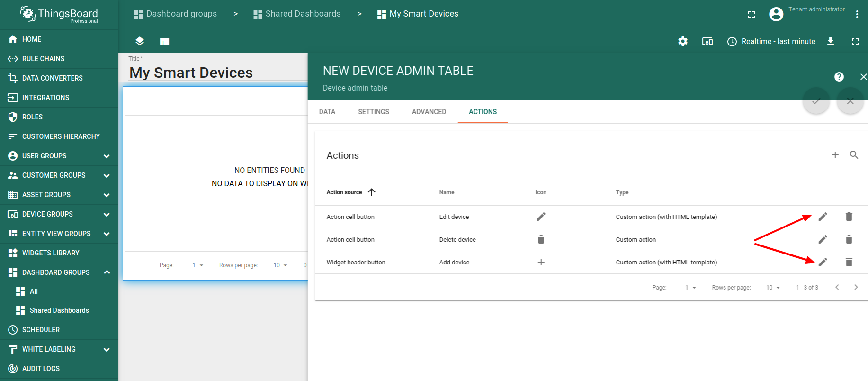Switch to the Advanced tab
Viewport: 868px width, 381px height.
coord(429,112)
